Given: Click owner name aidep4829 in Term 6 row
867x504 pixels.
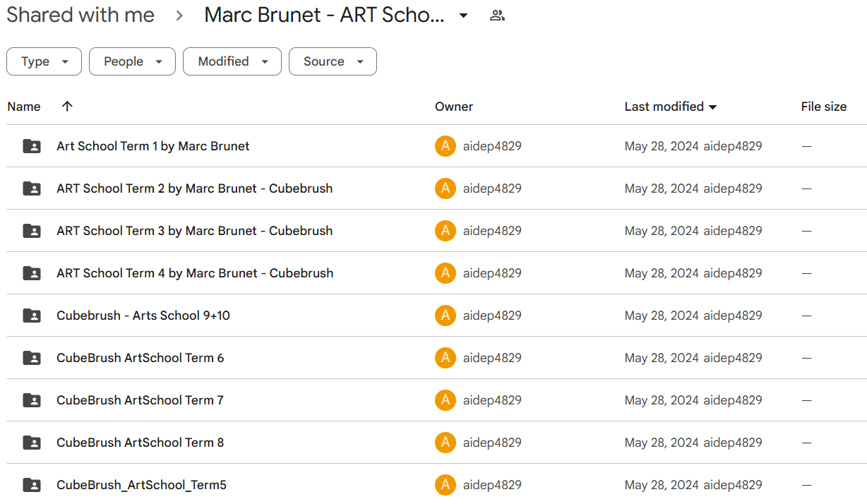Looking at the screenshot, I should pyautogui.click(x=493, y=358).
